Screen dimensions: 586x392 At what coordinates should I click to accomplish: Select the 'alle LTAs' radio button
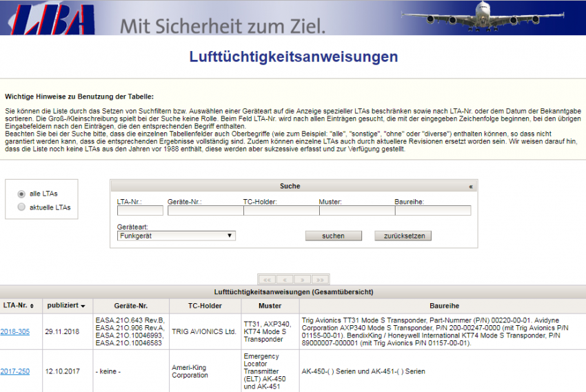coord(21,194)
